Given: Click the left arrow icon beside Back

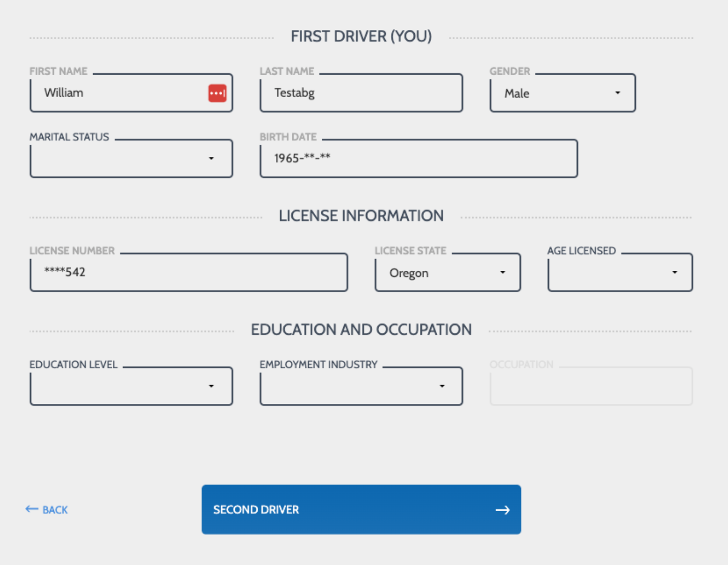Looking at the screenshot, I should pos(32,509).
